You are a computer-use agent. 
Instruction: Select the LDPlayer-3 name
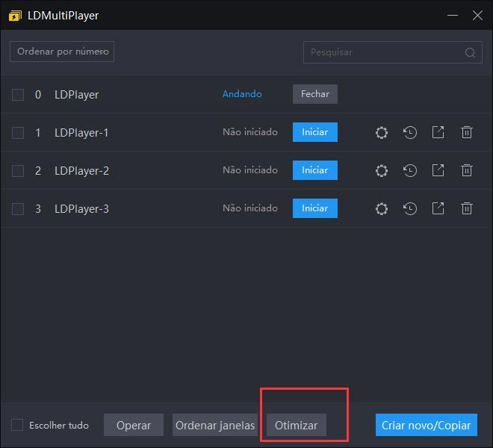pos(81,209)
